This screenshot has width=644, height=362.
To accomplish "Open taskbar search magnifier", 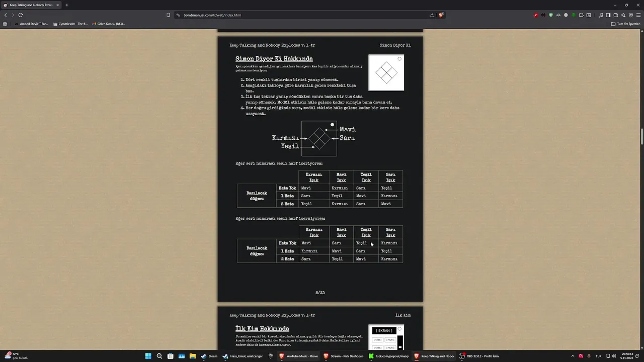I will [159, 356].
